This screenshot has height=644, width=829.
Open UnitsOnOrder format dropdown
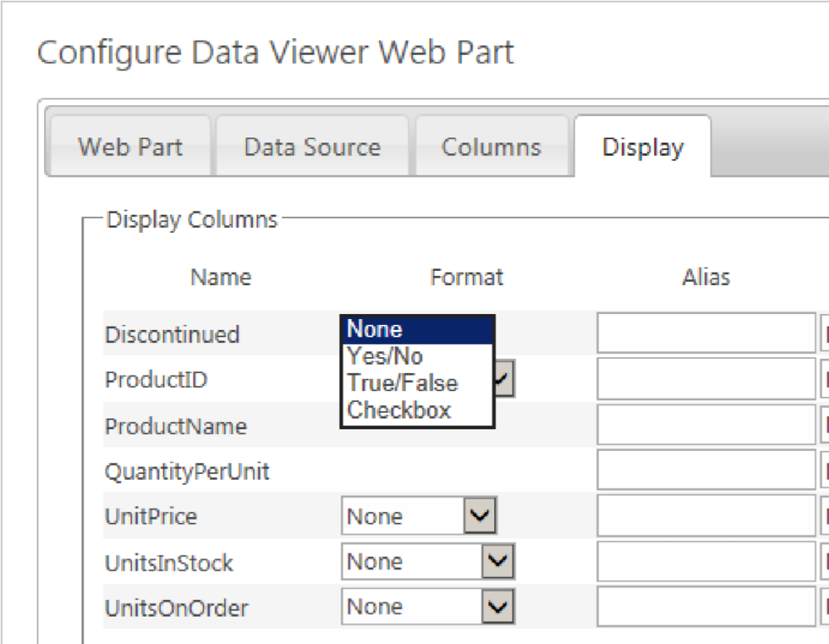tap(498, 609)
